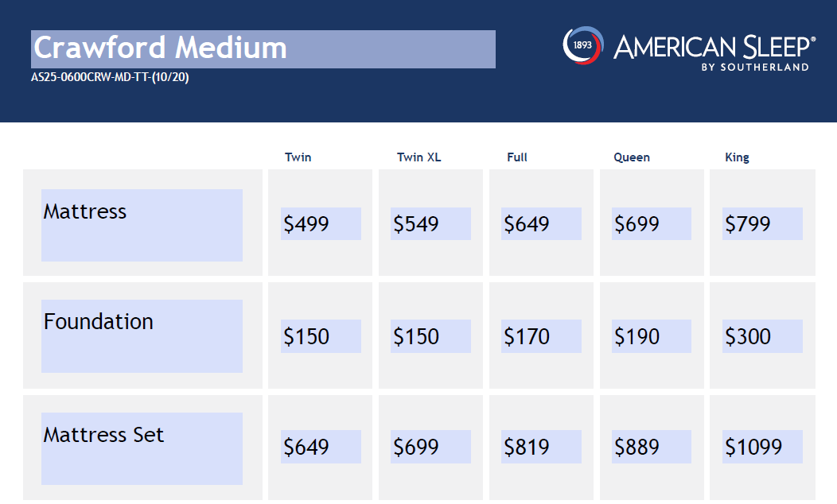Edit the Full Mattress Set price $819
Viewport: 837px width, 504px height.
[541, 447]
